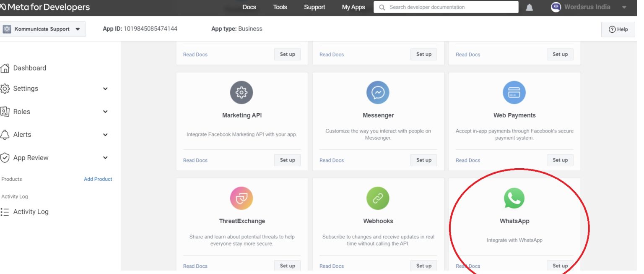Open the Wordsrus India profile avatar
The width and height of the screenshot is (644, 274).
556,7
